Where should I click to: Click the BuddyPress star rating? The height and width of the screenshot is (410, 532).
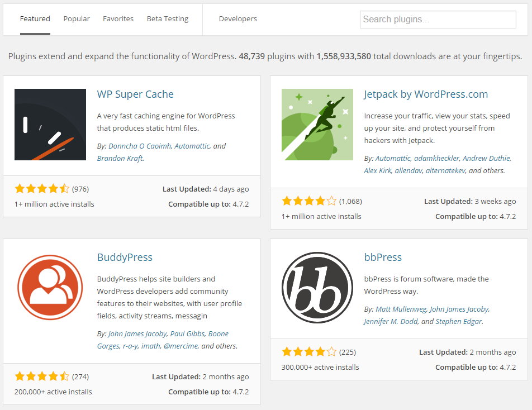(x=42, y=376)
